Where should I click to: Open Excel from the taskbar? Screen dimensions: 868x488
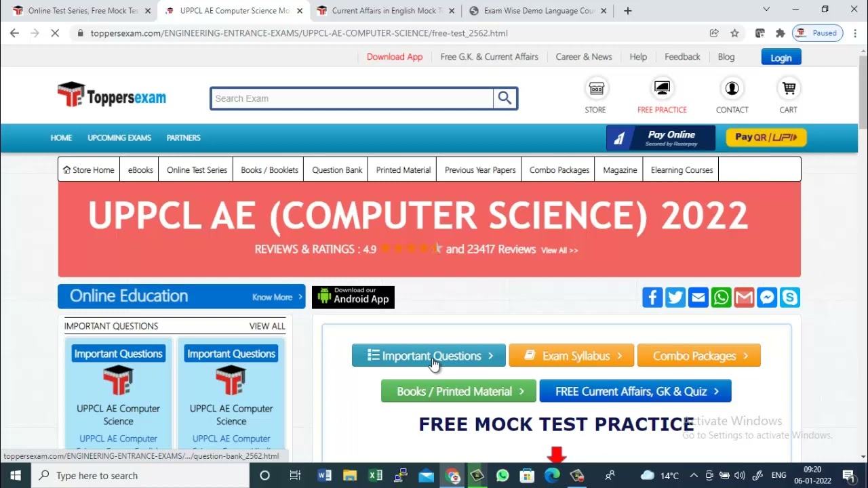(375, 476)
